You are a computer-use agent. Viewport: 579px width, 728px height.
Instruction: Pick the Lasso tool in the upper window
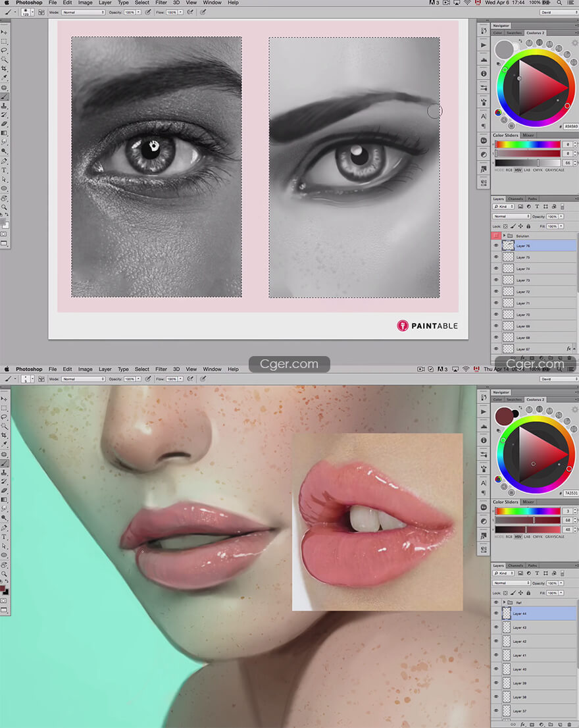pos(4,50)
